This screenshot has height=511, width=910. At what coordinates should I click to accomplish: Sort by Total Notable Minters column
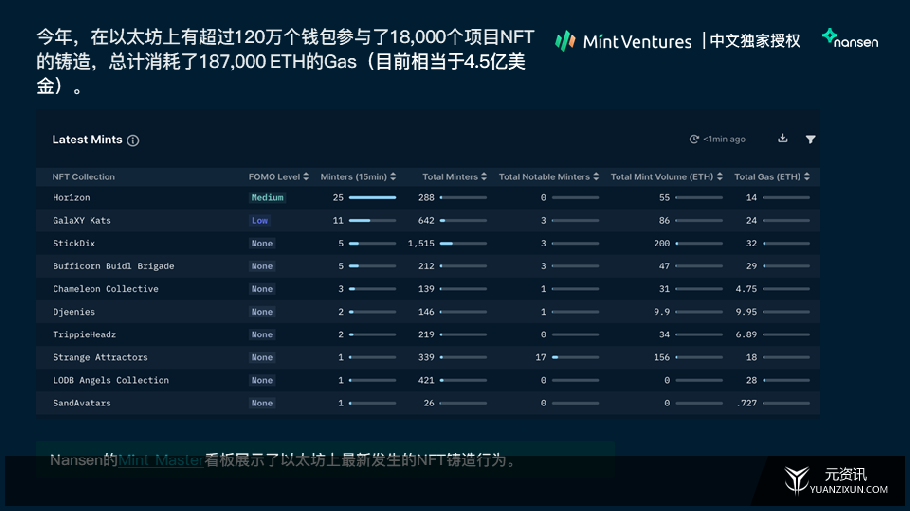click(549, 177)
